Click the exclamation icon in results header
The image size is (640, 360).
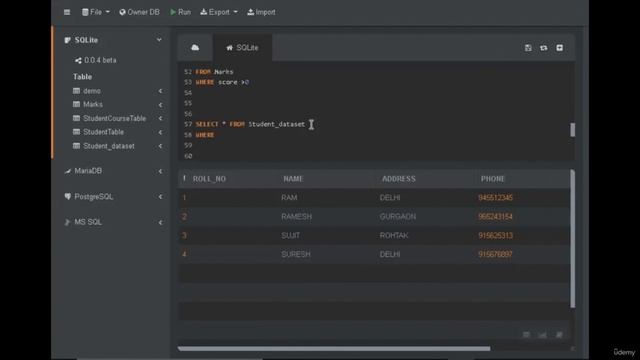[184, 178]
